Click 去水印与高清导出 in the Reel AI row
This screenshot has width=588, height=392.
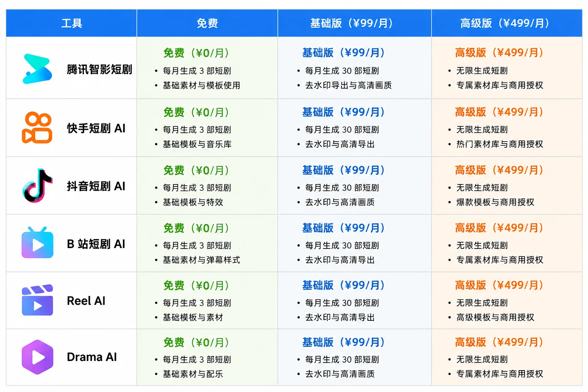[x=340, y=317]
